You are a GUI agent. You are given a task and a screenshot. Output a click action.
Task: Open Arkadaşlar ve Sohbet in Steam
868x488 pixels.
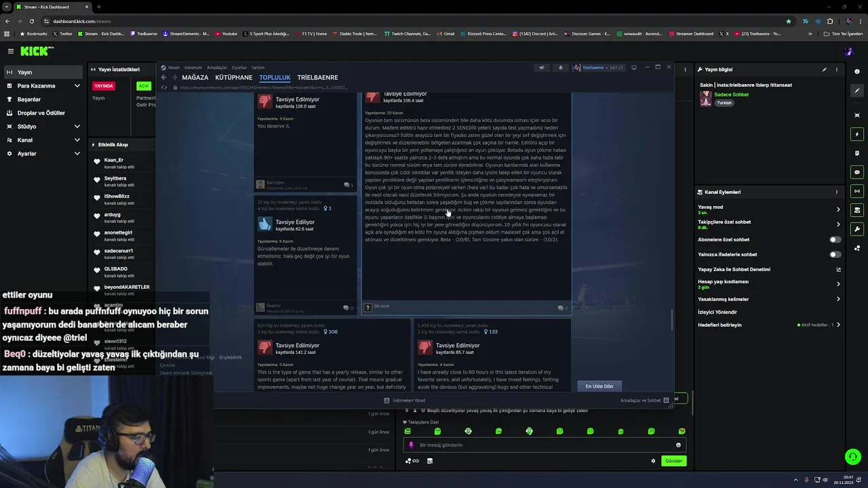pyautogui.click(x=645, y=401)
